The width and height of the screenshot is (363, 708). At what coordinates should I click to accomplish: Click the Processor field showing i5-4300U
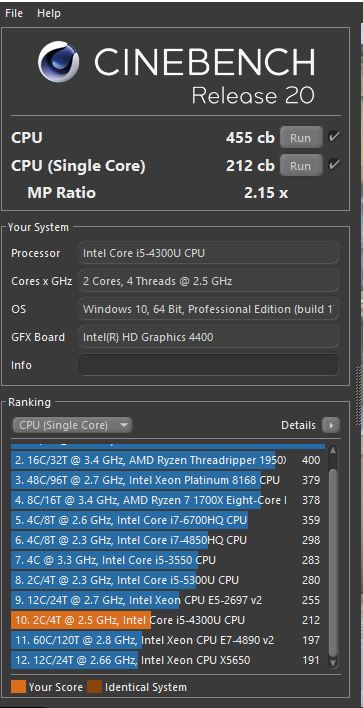tap(208, 253)
